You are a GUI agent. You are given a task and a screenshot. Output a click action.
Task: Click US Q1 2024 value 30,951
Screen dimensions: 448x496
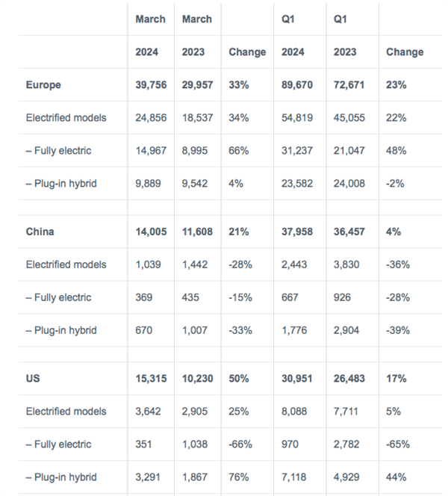(x=298, y=379)
